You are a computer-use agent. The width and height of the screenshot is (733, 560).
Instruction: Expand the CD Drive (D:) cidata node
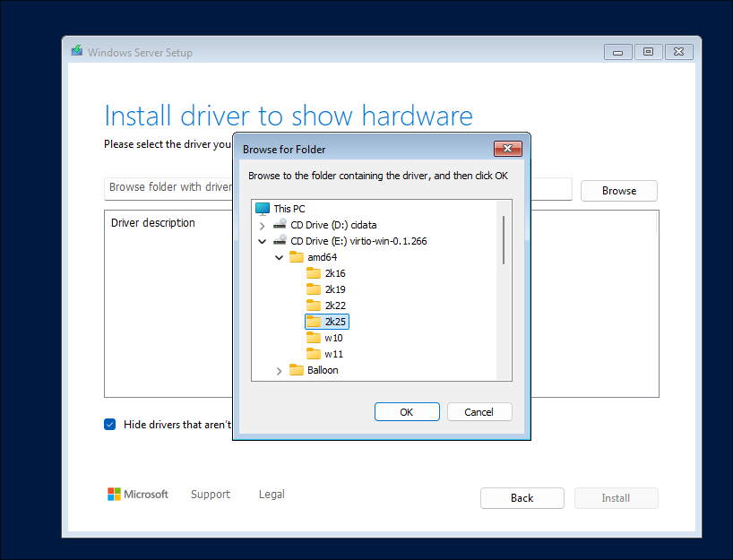[263, 226]
